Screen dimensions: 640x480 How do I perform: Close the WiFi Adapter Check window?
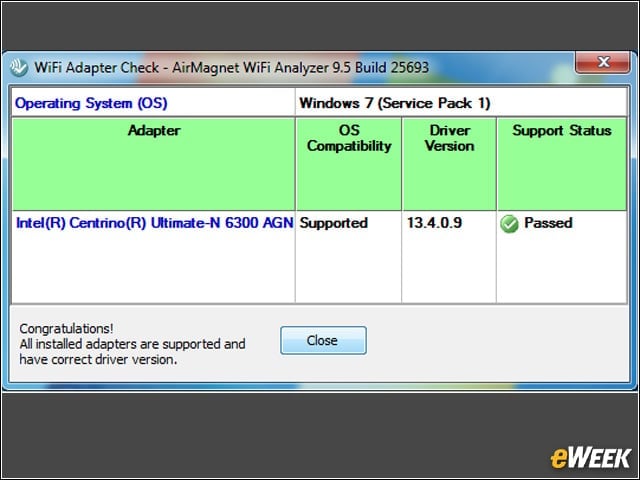coord(603,62)
